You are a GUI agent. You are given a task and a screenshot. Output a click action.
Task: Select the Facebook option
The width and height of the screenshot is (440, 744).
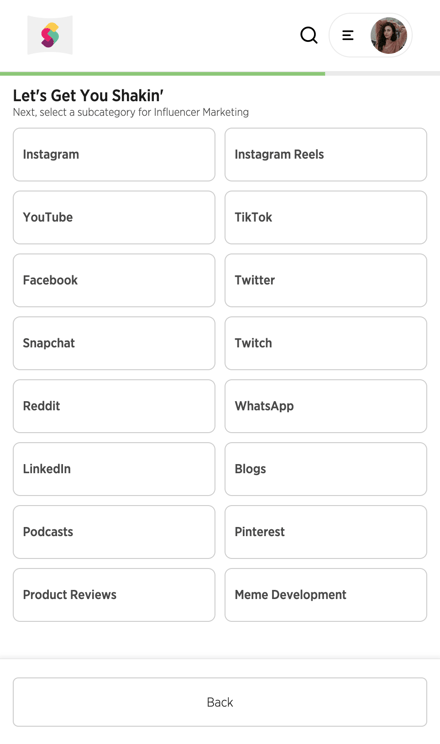114,280
